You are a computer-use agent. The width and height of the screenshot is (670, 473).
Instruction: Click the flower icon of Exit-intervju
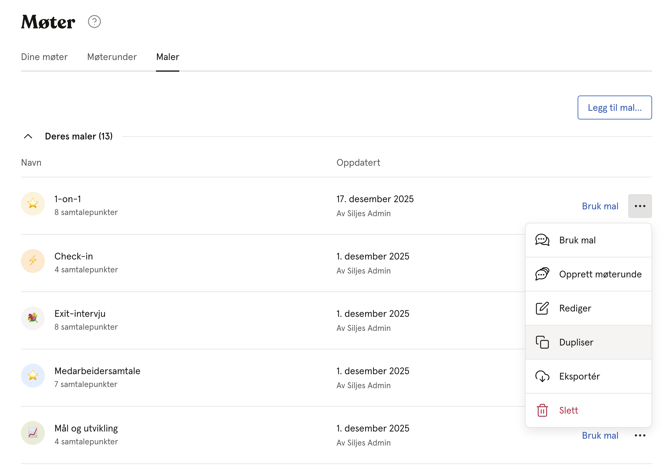click(33, 318)
